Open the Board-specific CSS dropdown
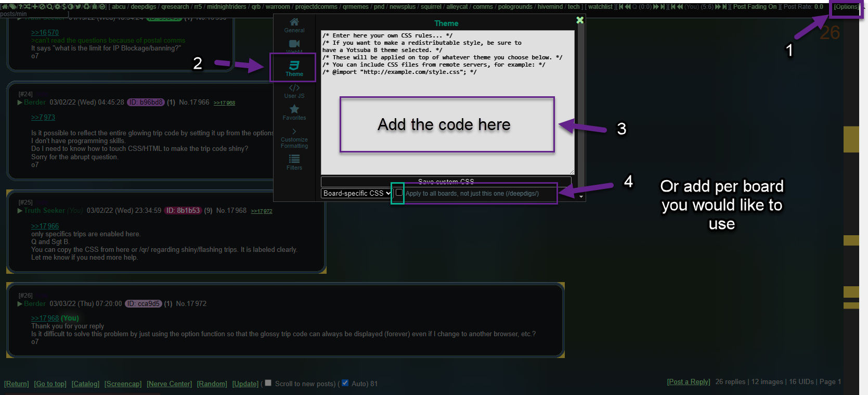This screenshot has height=395, width=868. (357, 193)
